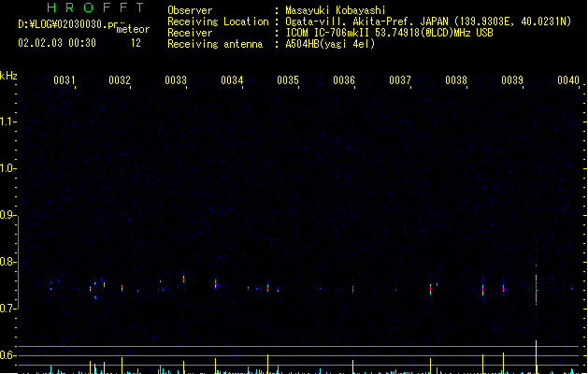588x374 pixels.
Task: Click the 0.8 kHz frequency tick label
Action: click(x=7, y=262)
